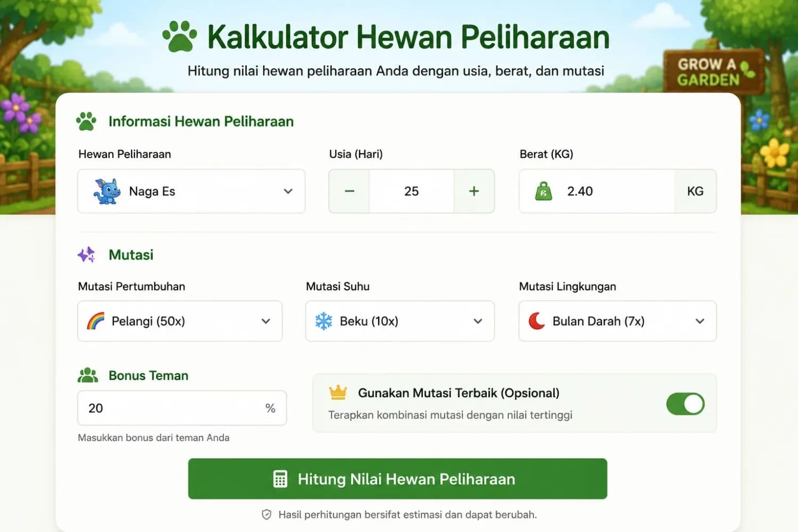Click the Terapkan kombinasi mutasi description text
The height and width of the screenshot is (532, 798).
point(450,415)
